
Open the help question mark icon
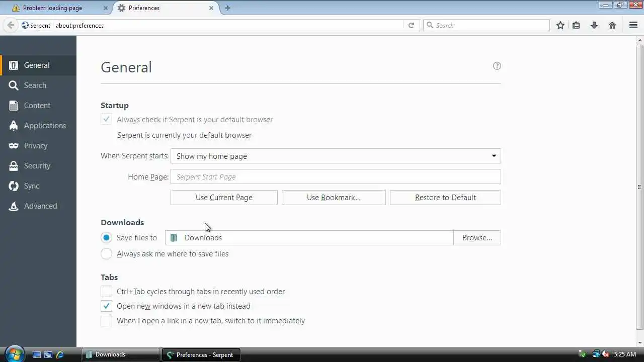[497, 66]
